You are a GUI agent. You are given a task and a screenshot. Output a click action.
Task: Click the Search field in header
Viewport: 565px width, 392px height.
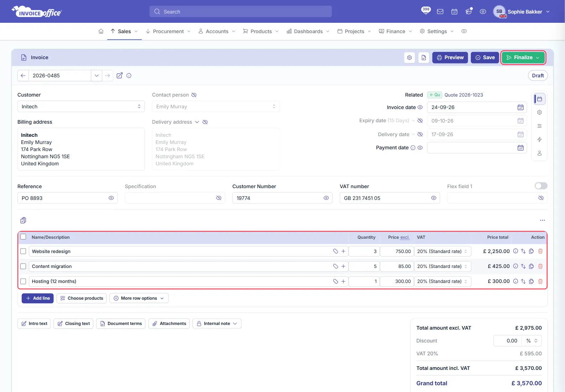[x=241, y=11]
